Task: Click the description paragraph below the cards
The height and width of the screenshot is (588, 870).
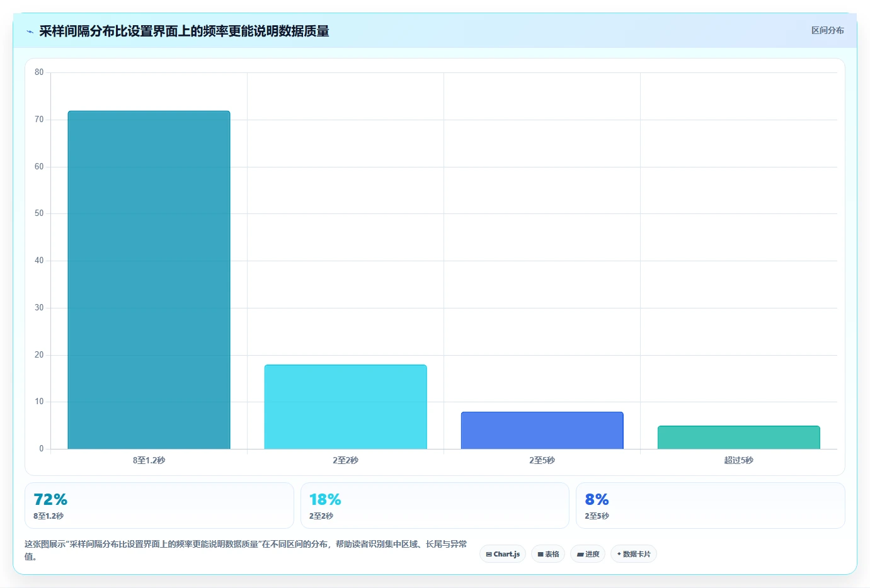Action: coord(246,550)
